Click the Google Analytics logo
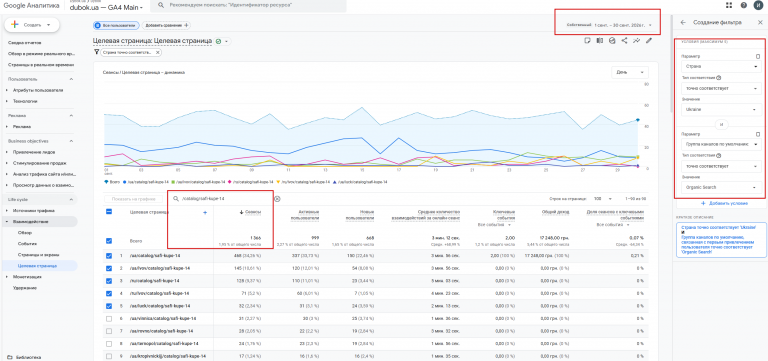768x361 pixels. [x=31, y=5]
